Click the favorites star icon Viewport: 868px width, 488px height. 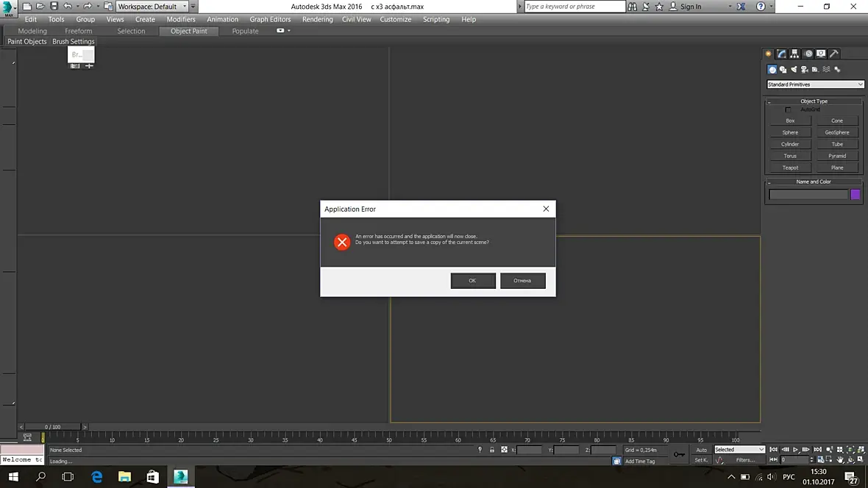tap(659, 7)
